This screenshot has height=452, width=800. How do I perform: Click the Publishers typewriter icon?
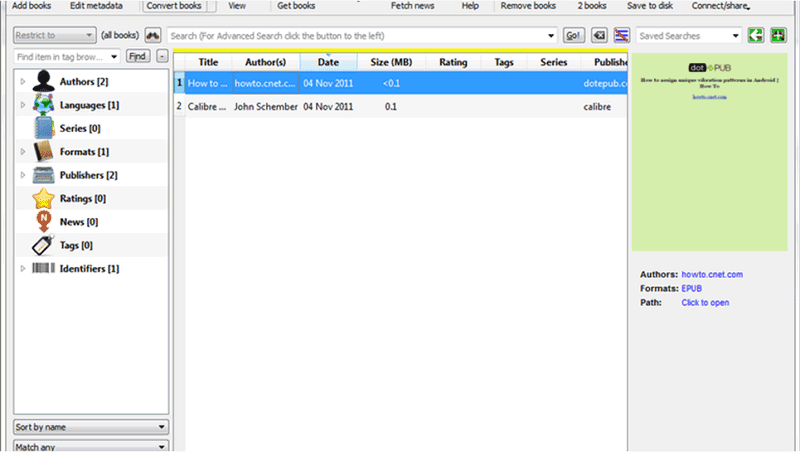[43, 175]
